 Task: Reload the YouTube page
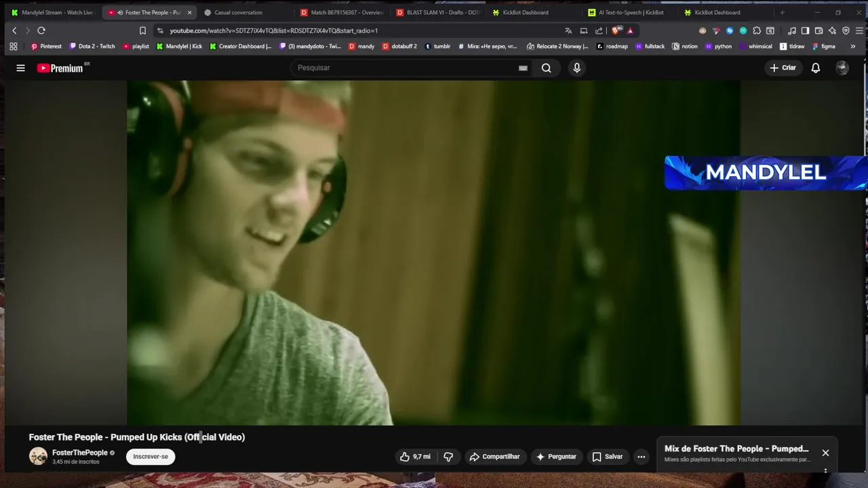point(41,30)
